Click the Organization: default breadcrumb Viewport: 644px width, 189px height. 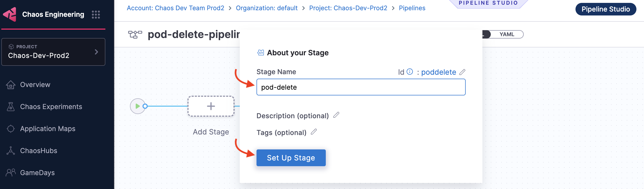[x=266, y=8]
